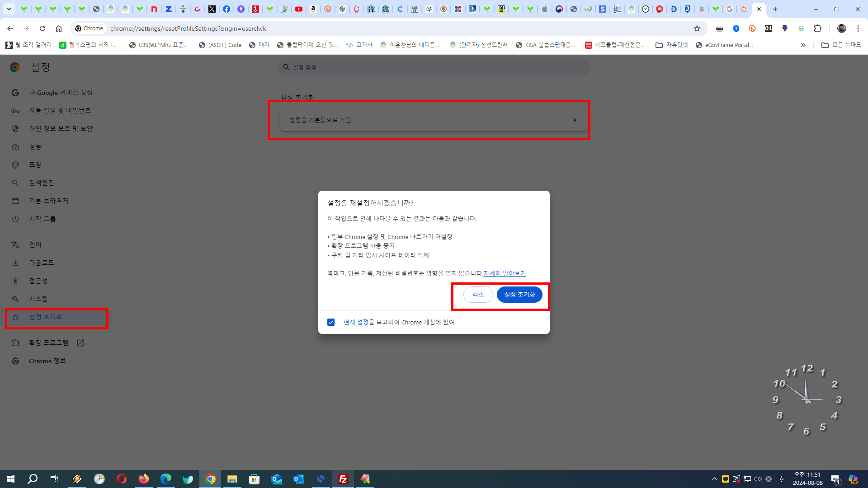Open FileZilla from the taskbar
The width and height of the screenshot is (868, 488).
[x=343, y=479]
